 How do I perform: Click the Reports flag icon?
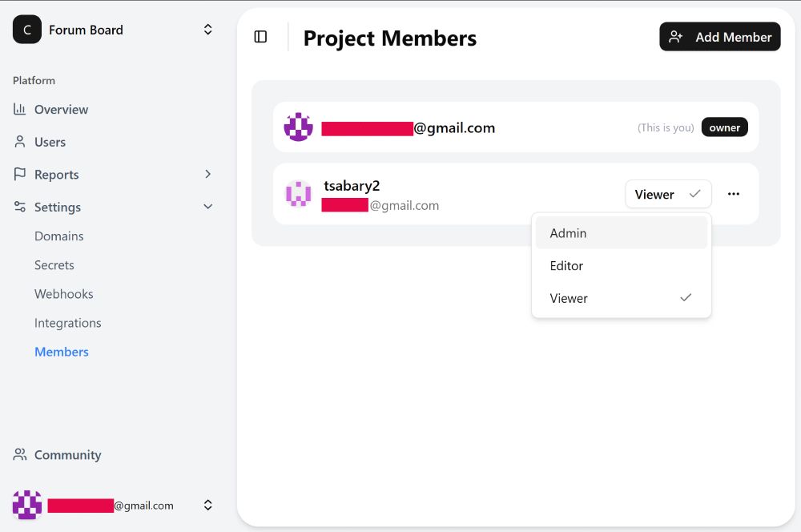(20, 175)
